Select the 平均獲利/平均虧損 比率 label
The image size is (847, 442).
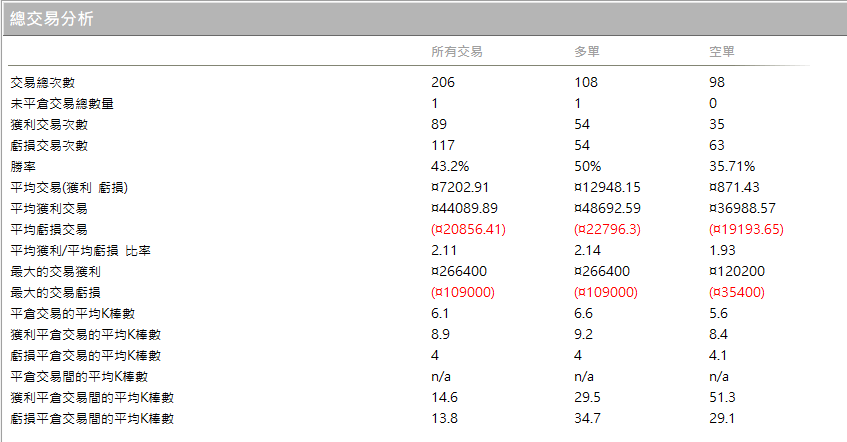point(80,251)
